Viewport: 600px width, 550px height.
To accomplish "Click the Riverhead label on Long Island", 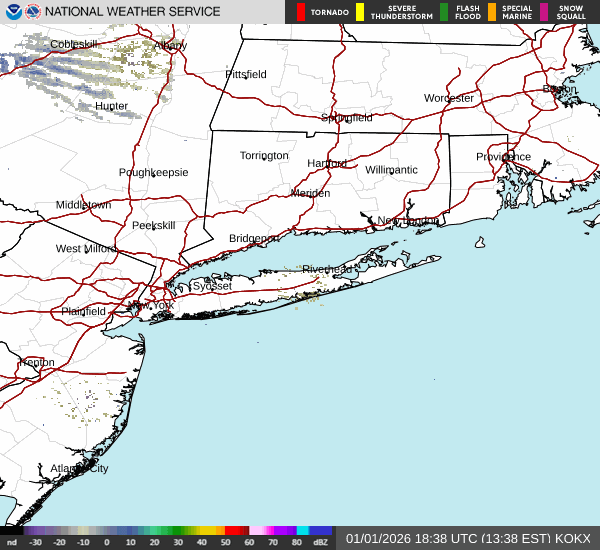I will point(327,269).
